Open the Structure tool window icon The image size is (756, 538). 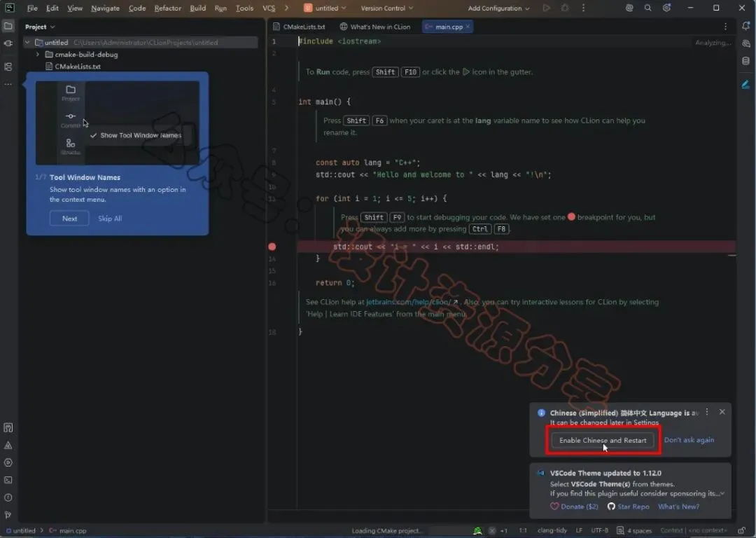click(8, 67)
